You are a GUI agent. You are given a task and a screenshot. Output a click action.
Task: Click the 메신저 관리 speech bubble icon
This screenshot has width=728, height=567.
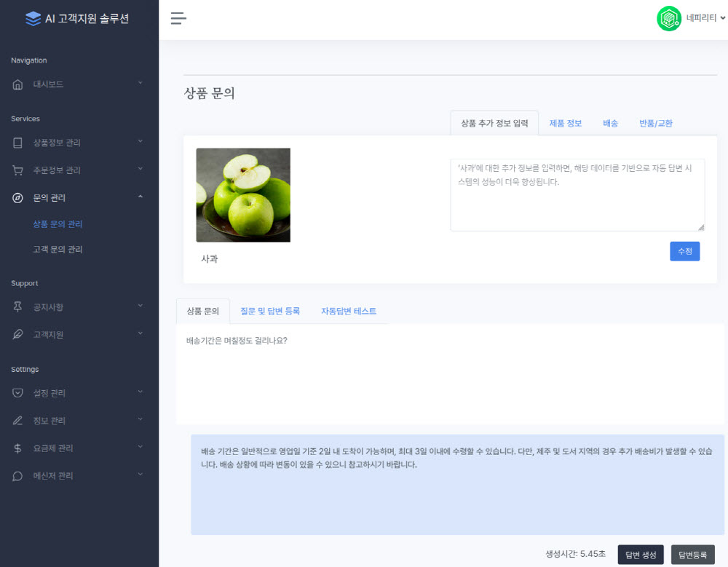click(18, 476)
